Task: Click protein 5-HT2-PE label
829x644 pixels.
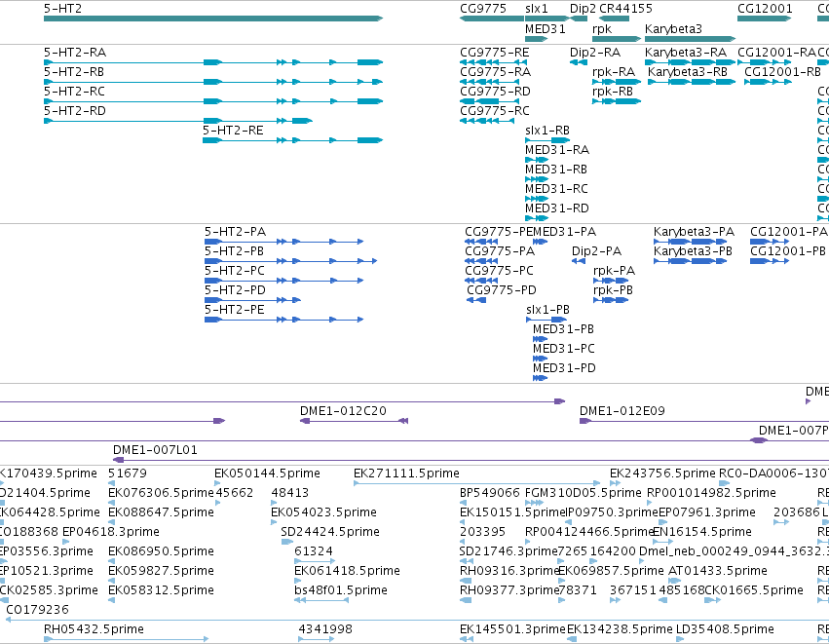Action: point(235,311)
